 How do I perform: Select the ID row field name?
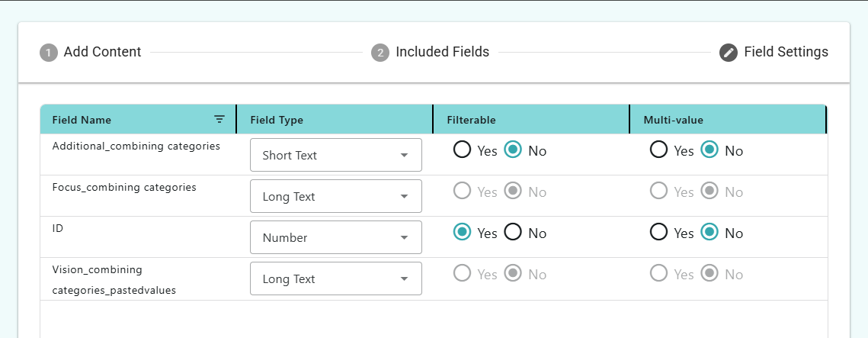[58, 228]
